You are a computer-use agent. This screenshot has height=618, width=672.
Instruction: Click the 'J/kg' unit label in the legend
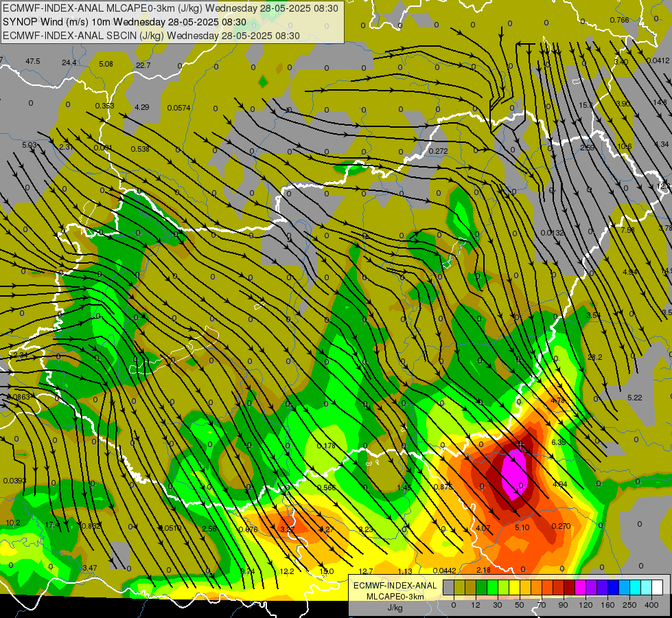[395, 608]
